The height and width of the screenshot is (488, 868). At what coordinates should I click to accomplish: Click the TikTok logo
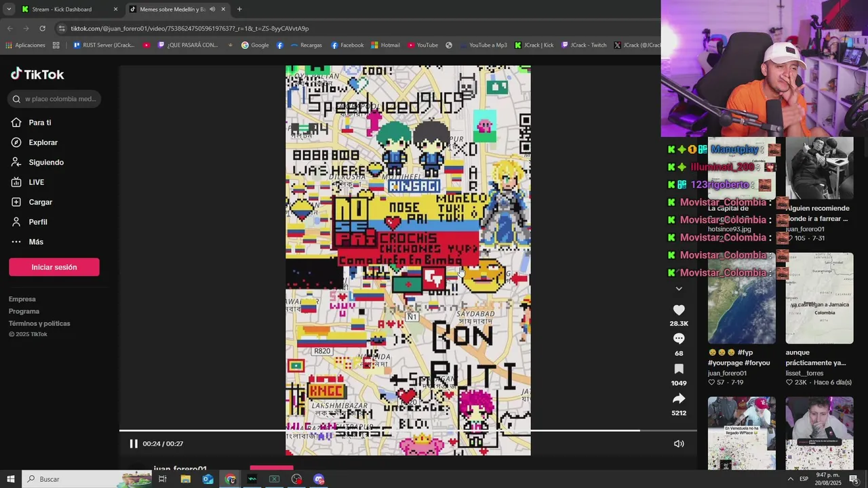point(37,75)
